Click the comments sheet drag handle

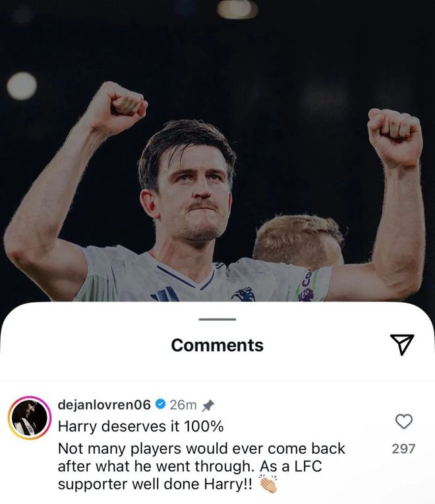(217, 319)
